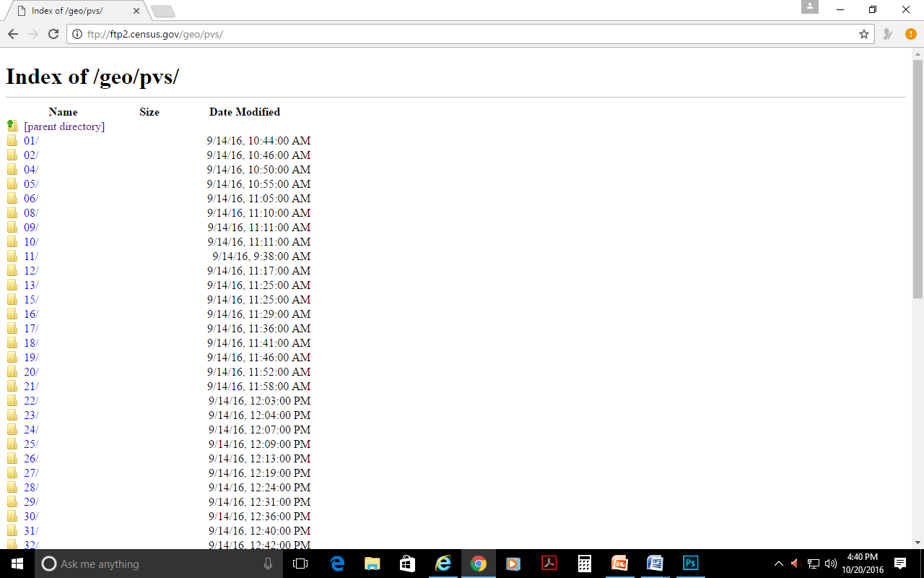Open Calculator from the taskbar
The width and height of the screenshot is (924, 578).
[584, 564]
